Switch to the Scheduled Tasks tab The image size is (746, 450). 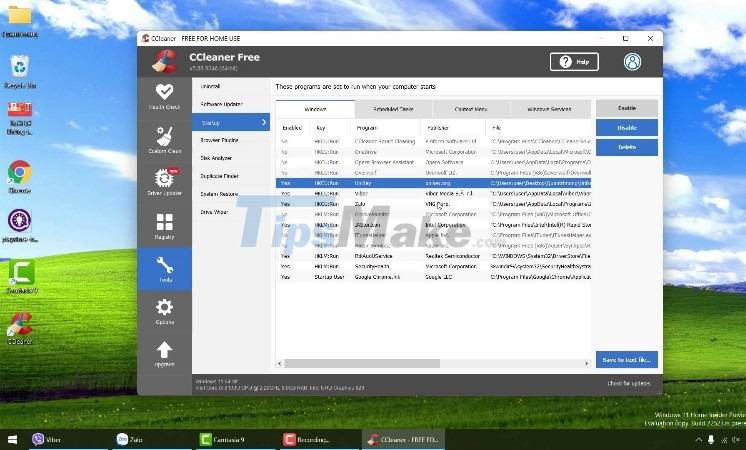pyautogui.click(x=393, y=109)
